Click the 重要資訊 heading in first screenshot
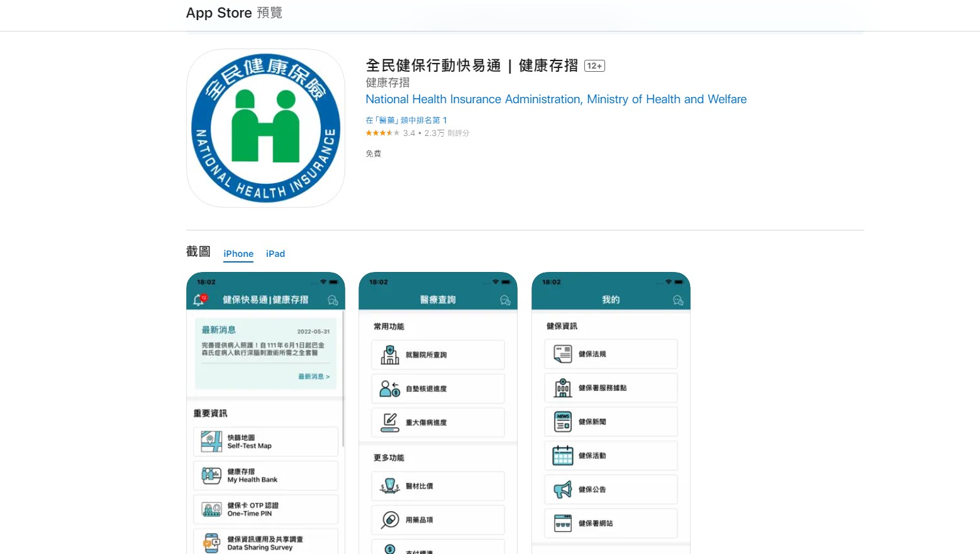 coord(210,414)
